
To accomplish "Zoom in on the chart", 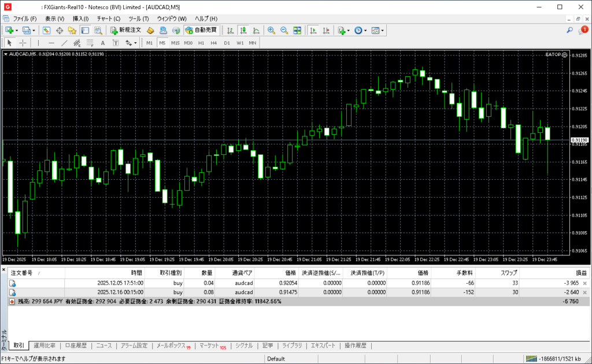I will coord(271,30).
